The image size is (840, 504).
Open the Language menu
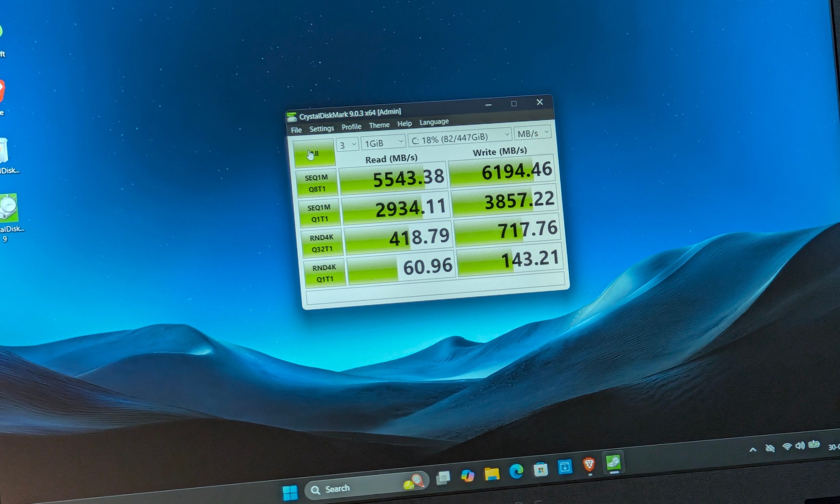click(x=434, y=122)
